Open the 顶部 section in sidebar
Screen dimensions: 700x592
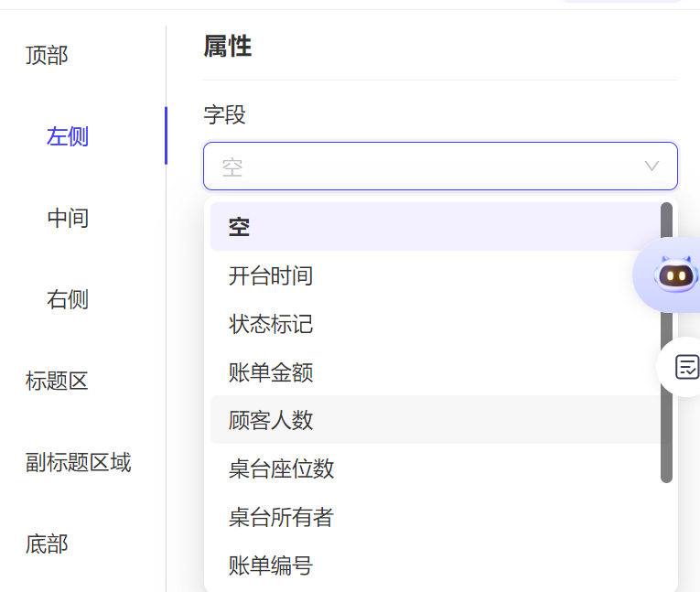(47, 56)
